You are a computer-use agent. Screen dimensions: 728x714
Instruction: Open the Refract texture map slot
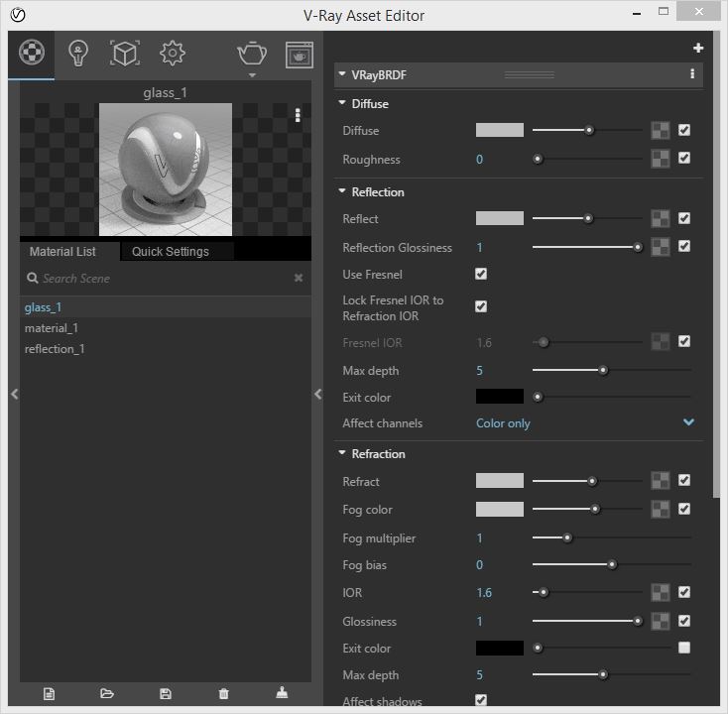click(x=661, y=481)
